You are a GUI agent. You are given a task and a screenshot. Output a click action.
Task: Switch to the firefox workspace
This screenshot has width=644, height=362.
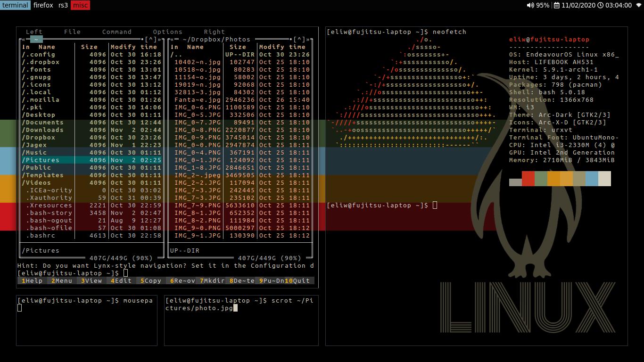43,5
